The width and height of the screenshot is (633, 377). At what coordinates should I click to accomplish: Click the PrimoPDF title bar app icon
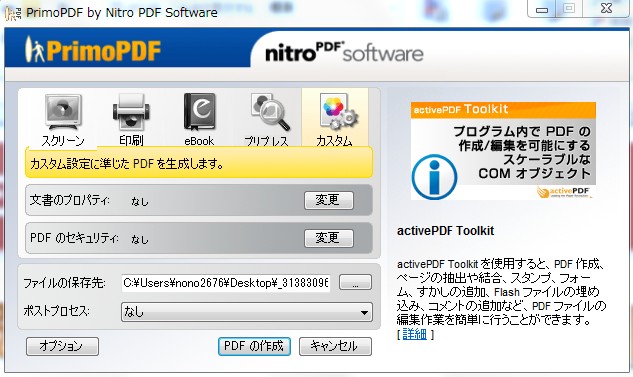[x=13, y=13]
